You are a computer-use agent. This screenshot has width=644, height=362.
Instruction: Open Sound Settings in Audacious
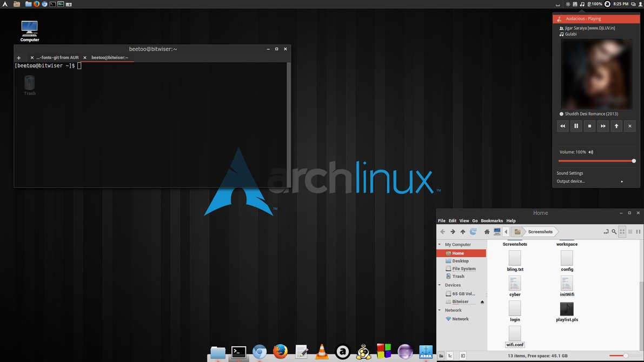click(569, 173)
